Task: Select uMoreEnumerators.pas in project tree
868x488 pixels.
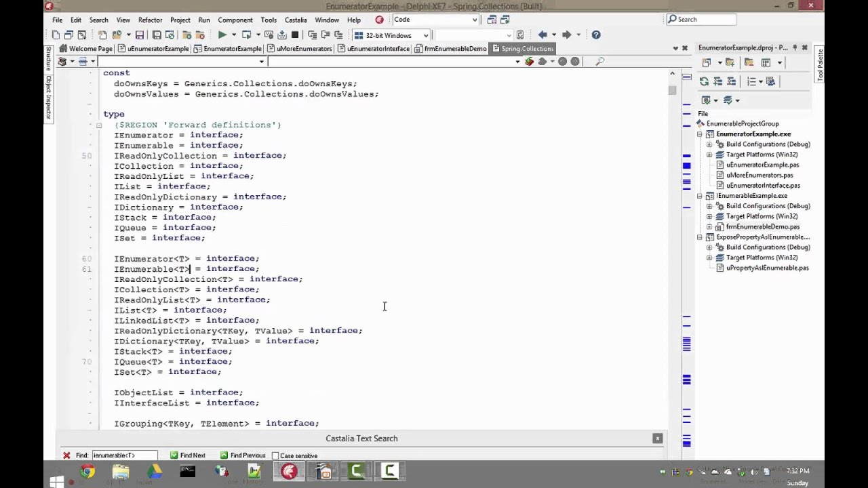Action: pyautogui.click(x=759, y=175)
